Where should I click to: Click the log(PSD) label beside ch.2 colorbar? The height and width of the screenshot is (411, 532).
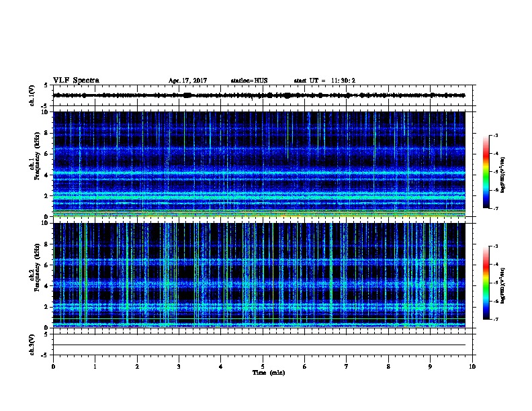(x=502, y=286)
